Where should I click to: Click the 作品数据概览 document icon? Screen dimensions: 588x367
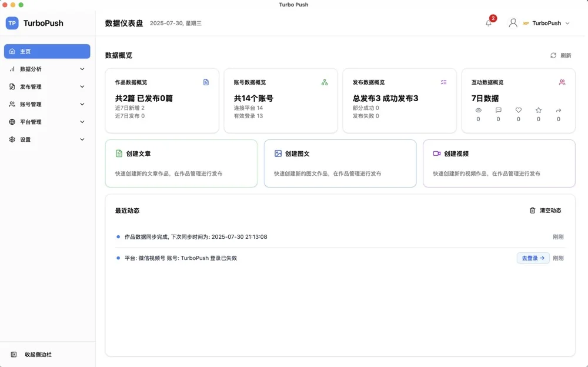(x=206, y=82)
